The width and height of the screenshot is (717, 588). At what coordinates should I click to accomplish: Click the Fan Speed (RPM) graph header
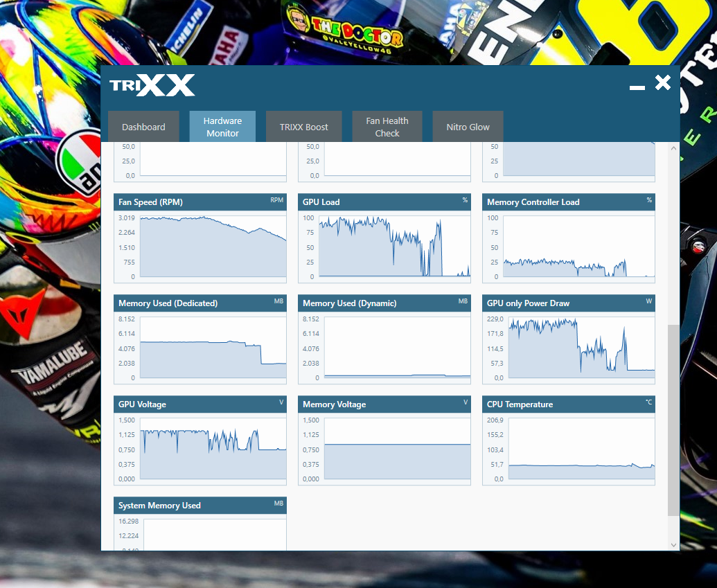click(200, 202)
